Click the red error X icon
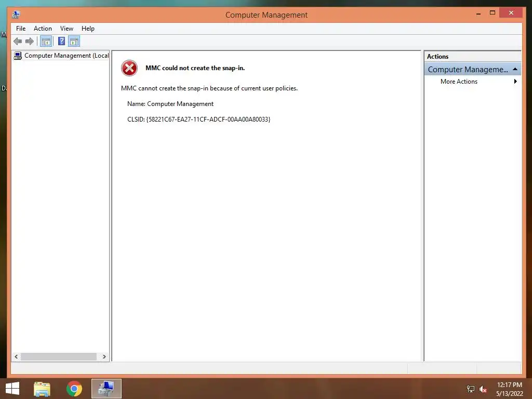Image resolution: width=532 pixels, height=399 pixels. point(129,68)
